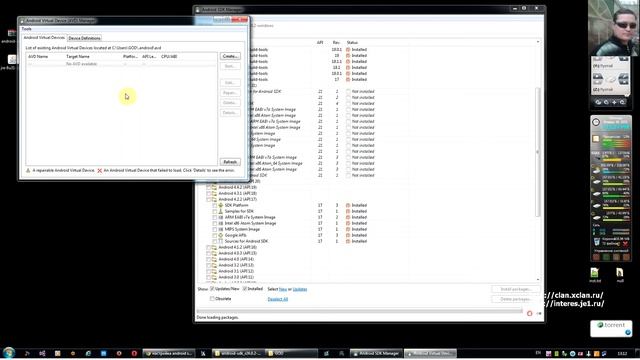The image size is (640, 360).
Task: Click the Sources for Android SDK icon
Action: pos(221,241)
